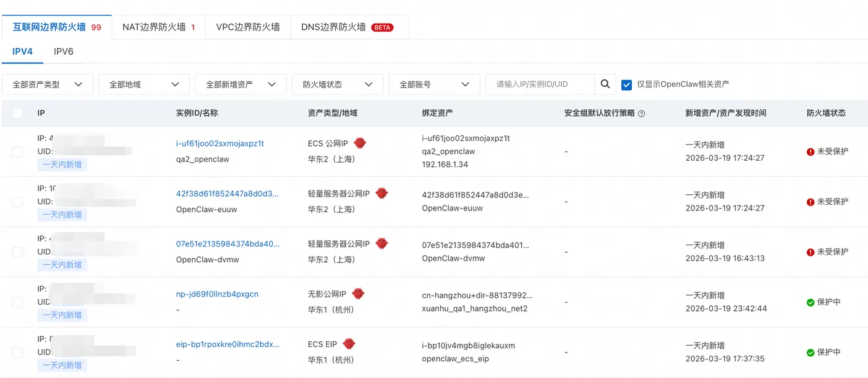Switch to 互联网边界防火墙 tab
Image resolution: width=868 pixels, height=378 pixels.
tap(56, 27)
